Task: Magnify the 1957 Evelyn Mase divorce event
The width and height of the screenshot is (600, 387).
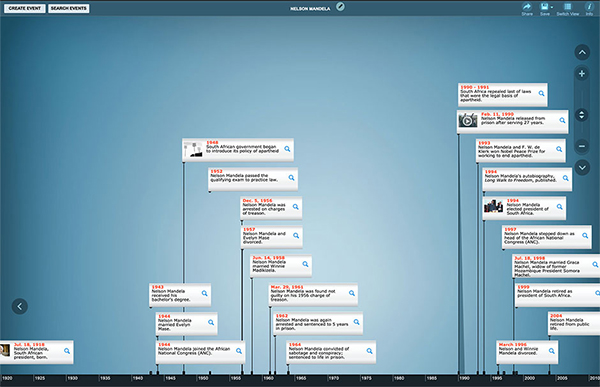Action: (x=296, y=235)
